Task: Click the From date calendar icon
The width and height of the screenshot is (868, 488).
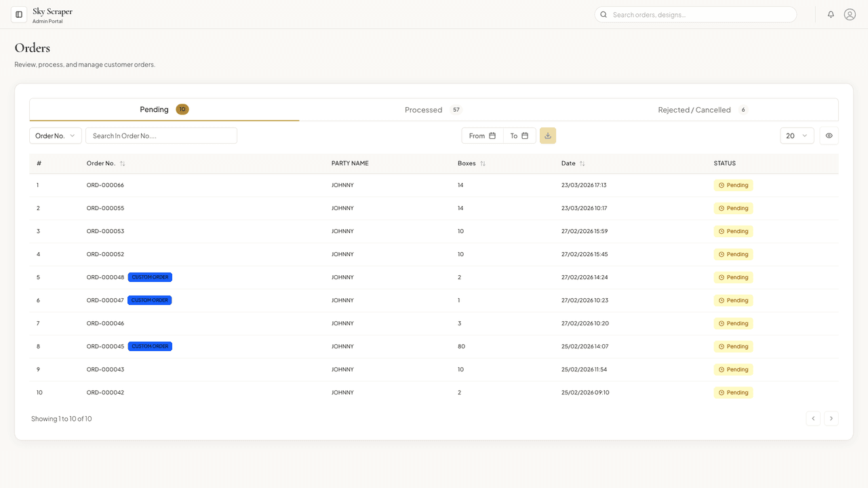Action: [492, 136]
